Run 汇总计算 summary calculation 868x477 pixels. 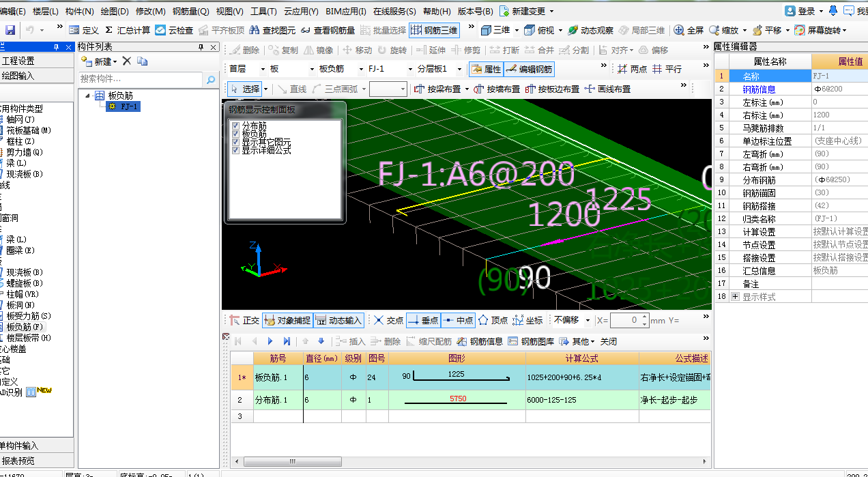coord(128,30)
